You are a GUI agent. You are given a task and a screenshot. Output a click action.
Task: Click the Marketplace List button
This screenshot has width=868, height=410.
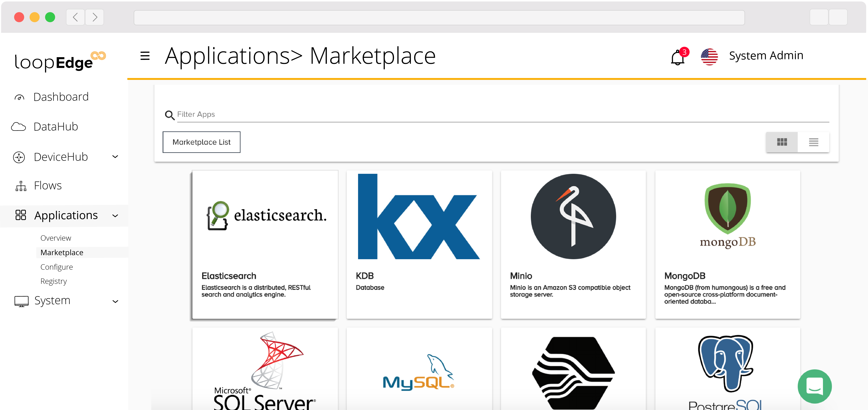[202, 142]
